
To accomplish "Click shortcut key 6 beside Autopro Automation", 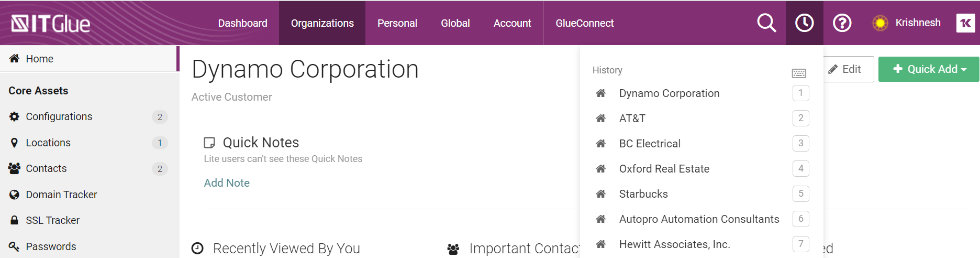I will coord(800,219).
